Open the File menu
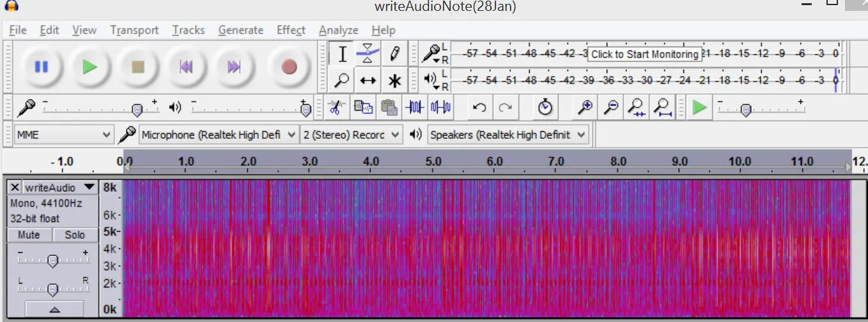This screenshot has height=322, width=868. point(18,30)
